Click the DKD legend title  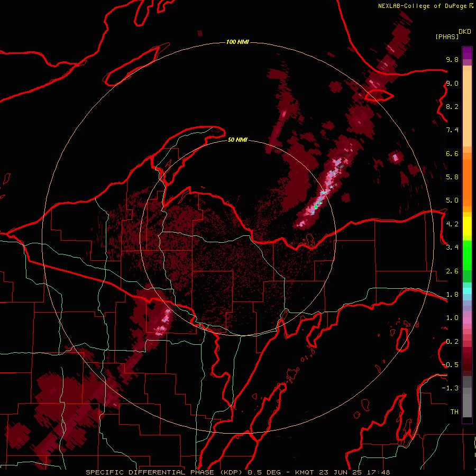tap(465, 32)
